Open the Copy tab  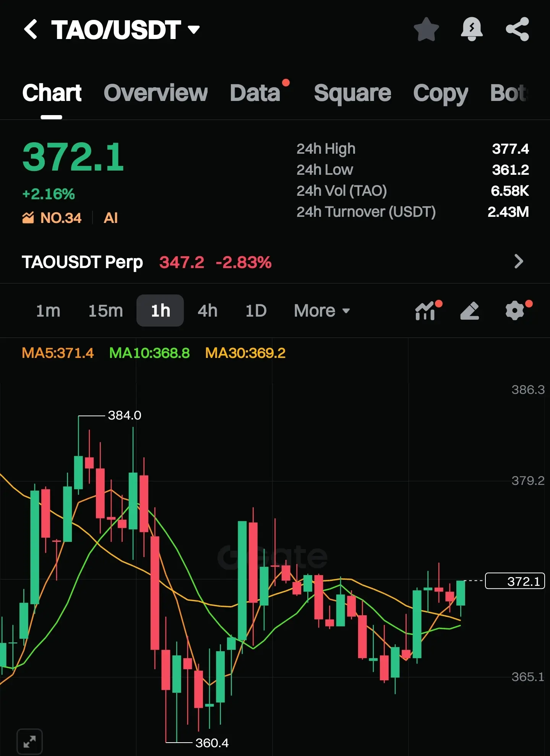[x=440, y=94]
